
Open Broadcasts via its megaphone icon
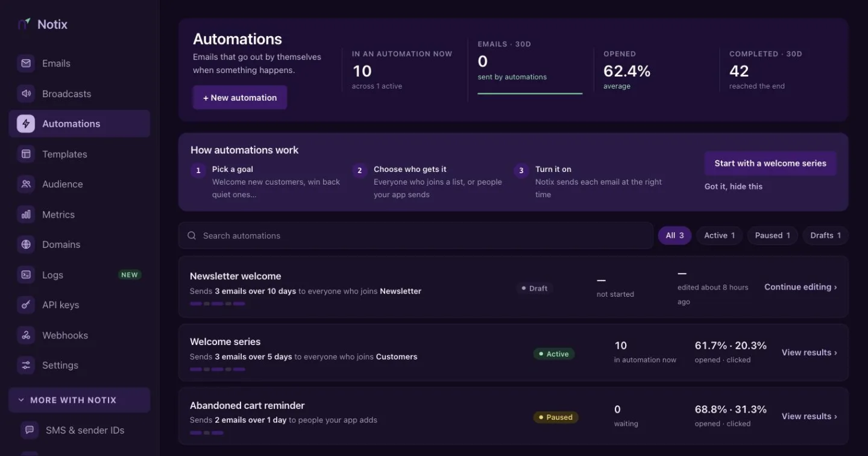coord(26,93)
